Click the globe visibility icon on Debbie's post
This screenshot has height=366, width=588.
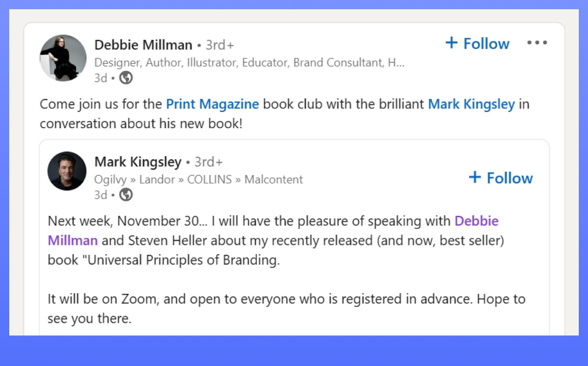126,77
